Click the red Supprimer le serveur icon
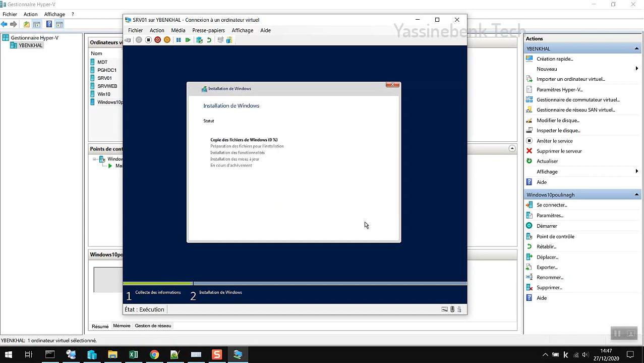644x363 pixels. 529,151
